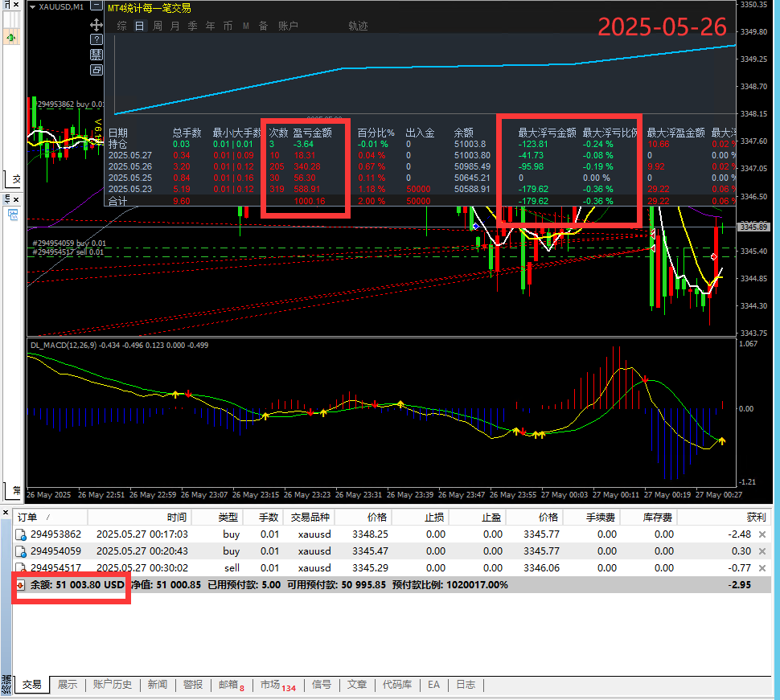Click the stacked windows restore icon
The width and height of the screenshot is (780, 700).
96,70
